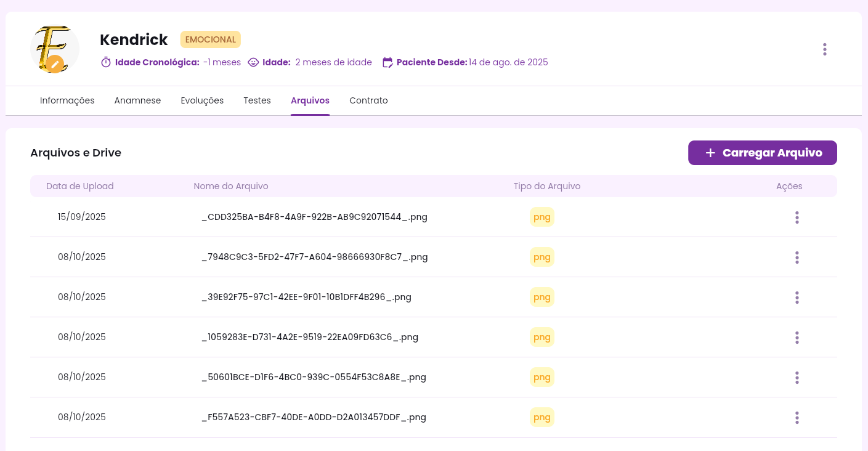
Task: Open the Anamnese tab
Action: click(x=137, y=100)
